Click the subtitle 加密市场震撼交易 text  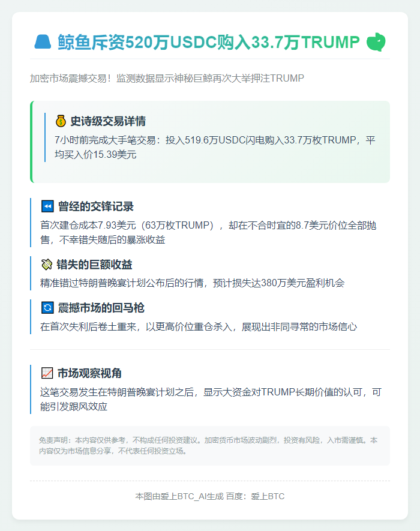pos(167,78)
